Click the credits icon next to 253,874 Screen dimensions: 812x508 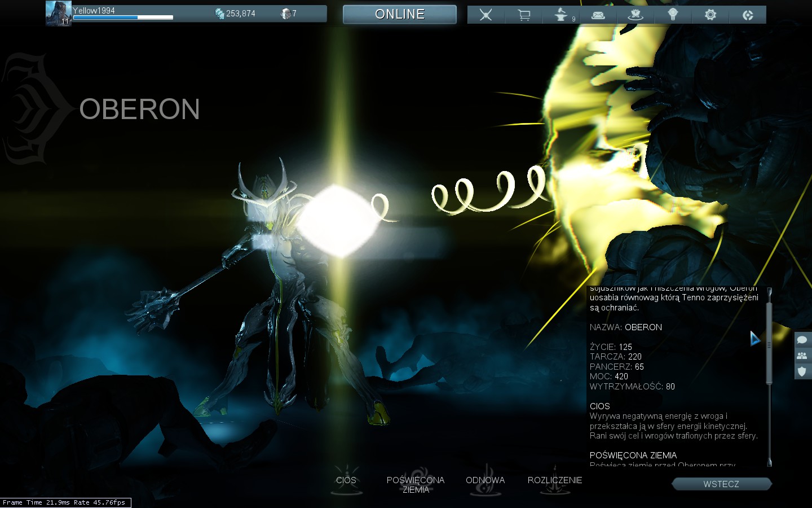click(219, 14)
